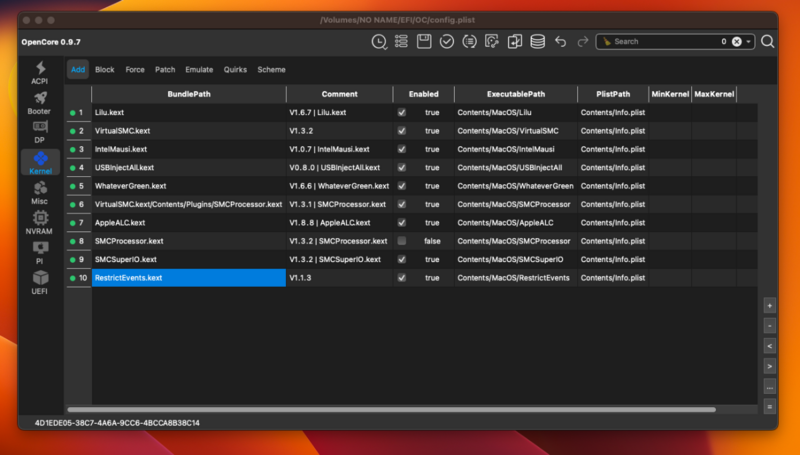Open the PI section in sidebar
This screenshot has height=455, width=800.
point(40,252)
